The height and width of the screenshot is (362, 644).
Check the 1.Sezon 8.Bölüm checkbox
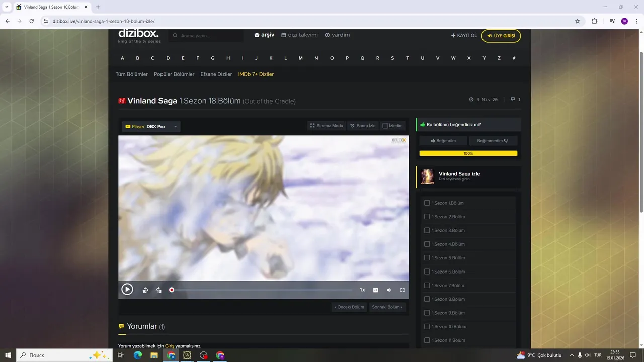point(427,299)
